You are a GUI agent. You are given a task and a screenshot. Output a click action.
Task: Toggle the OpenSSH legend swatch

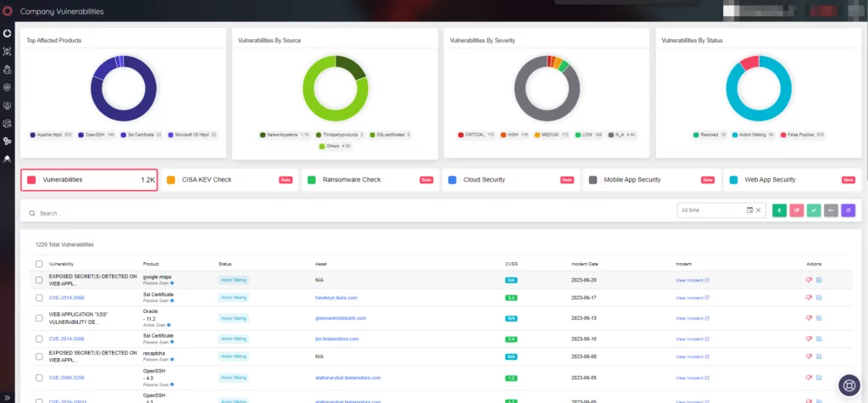[81, 135]
